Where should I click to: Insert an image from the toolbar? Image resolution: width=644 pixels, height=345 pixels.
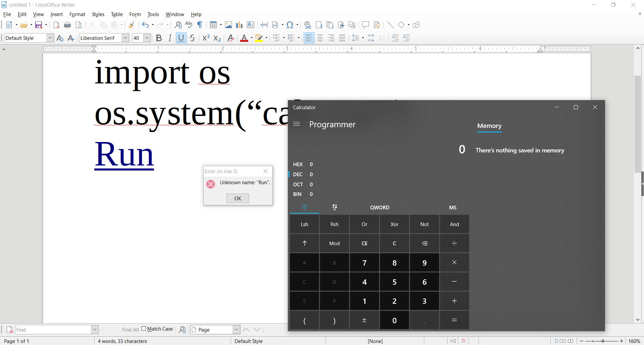click(x=228, y=25)
